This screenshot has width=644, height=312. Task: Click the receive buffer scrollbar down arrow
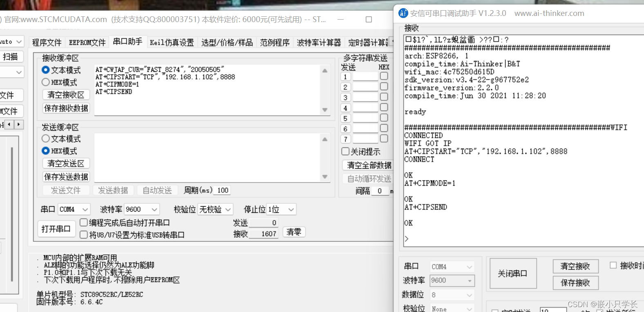(x=325, y=110)
